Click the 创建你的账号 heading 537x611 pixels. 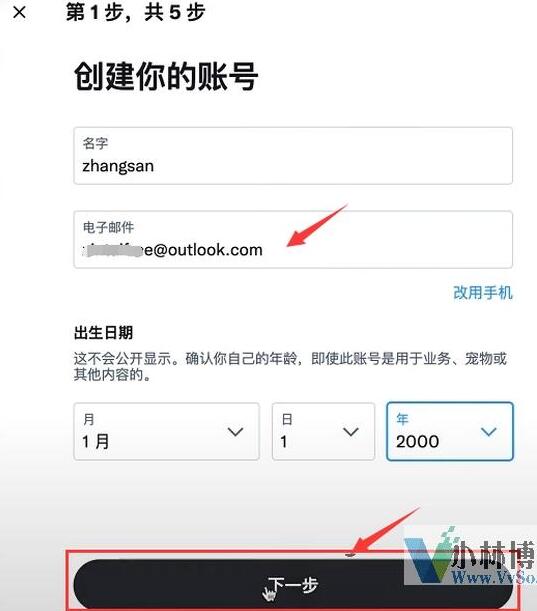pyautogui.click(x=166, y=76)
